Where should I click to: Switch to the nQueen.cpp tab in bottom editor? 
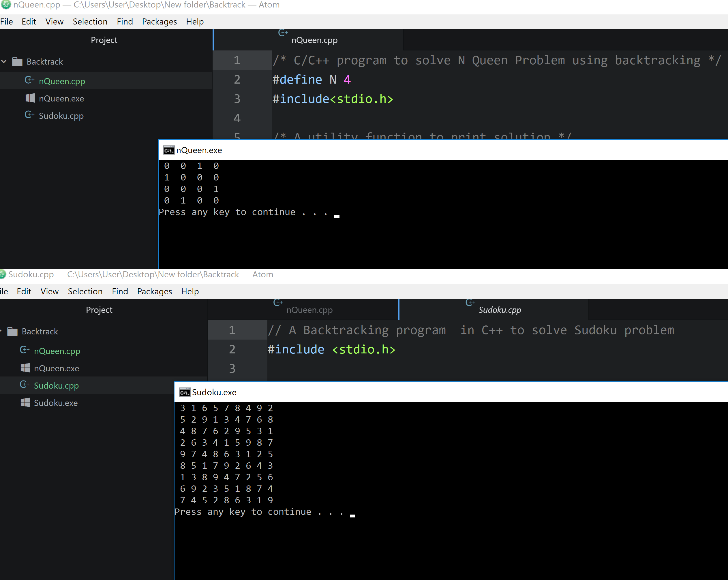click(309, 310)
